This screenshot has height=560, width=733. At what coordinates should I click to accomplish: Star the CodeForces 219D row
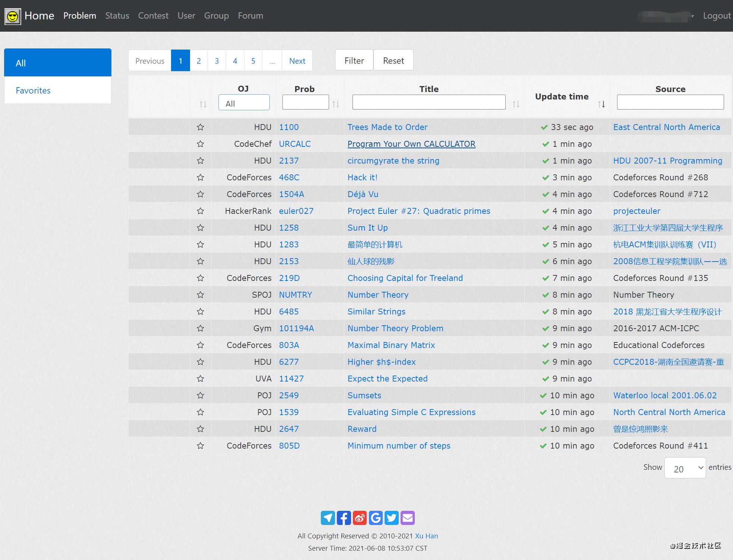pyautogui.click(x=200, y=278)
